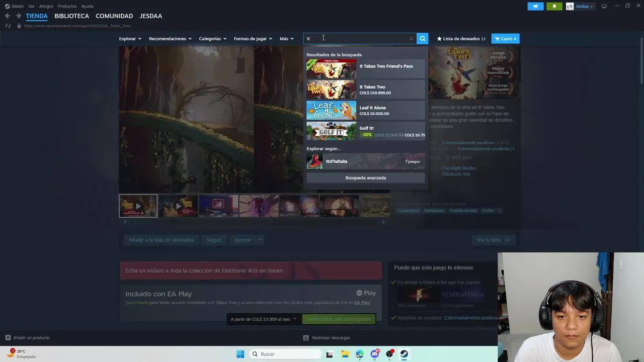Select the third media thumbnail in the strip
644x362 pixels.
tap(218, 206)
